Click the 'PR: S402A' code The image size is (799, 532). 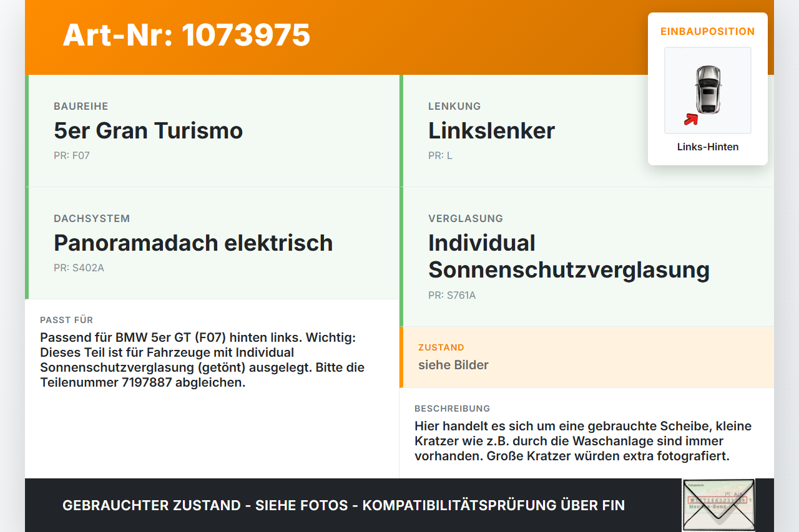point(79,268)
